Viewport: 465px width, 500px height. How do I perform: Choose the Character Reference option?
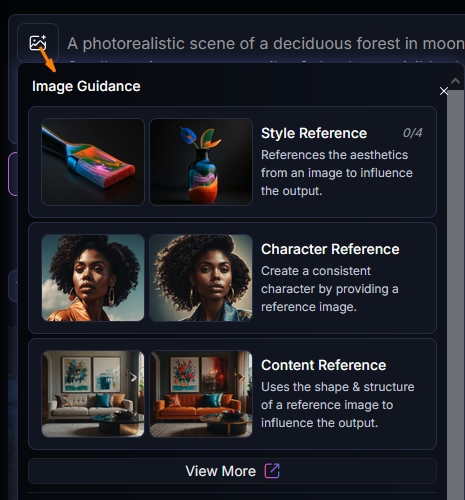coord(232,278)
